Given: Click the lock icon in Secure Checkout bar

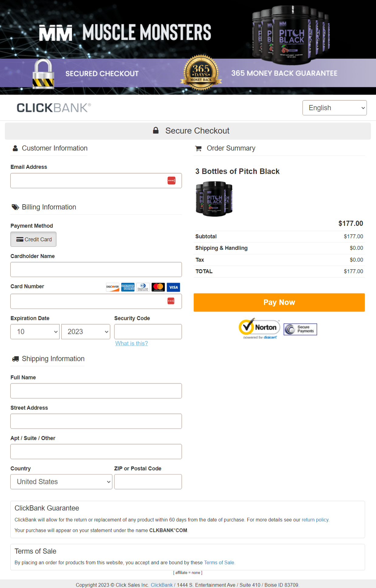Looking at the screenshot, I should tap(156, 130).
